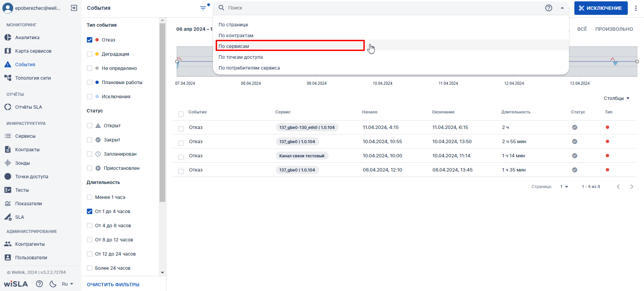This screenshot has height=291, width=644.
Task: Select the ВСЁ period button
Action: (x=582, y=29)
